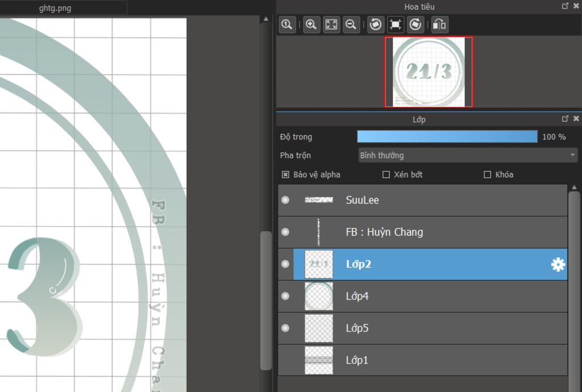Click the canvas vertical scrollbar thumb

tap(266, 301)
